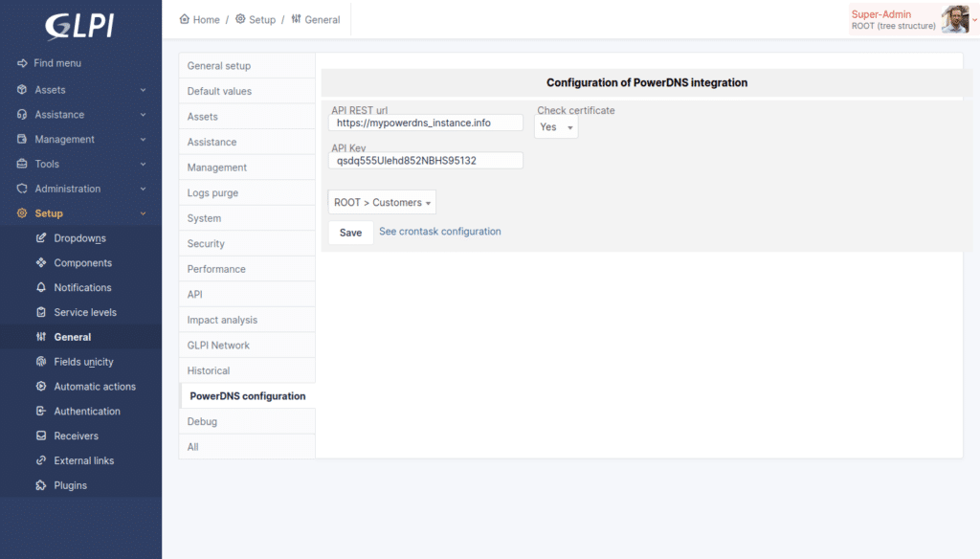Click the Save button
Viewport: 980px width, 559px height.
pos(350,232)
